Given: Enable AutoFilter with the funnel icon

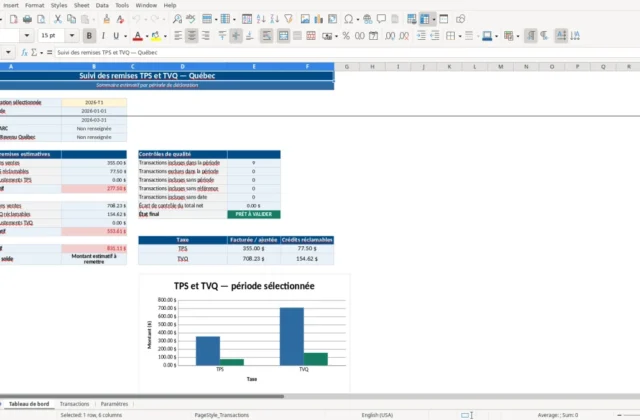Looking at the screenshot, I should 289,19.
